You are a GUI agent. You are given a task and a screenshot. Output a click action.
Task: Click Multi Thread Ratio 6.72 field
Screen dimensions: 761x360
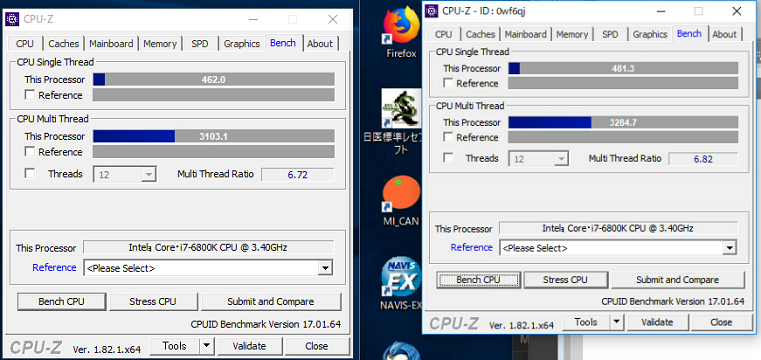click(x=298, y=175)
